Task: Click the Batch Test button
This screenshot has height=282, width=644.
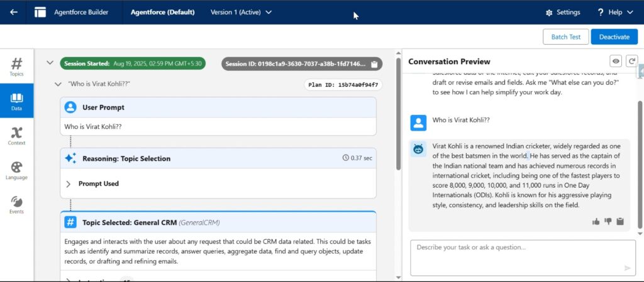Action: tap(565, 37)
